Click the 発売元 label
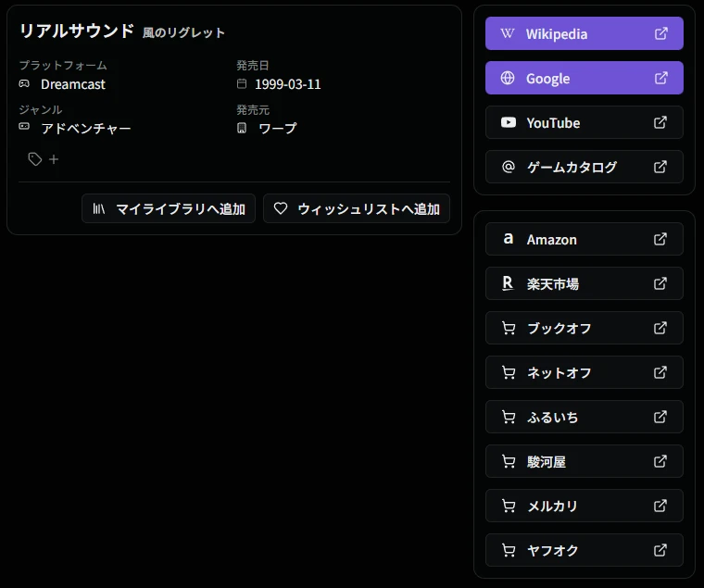 point(253,109)
